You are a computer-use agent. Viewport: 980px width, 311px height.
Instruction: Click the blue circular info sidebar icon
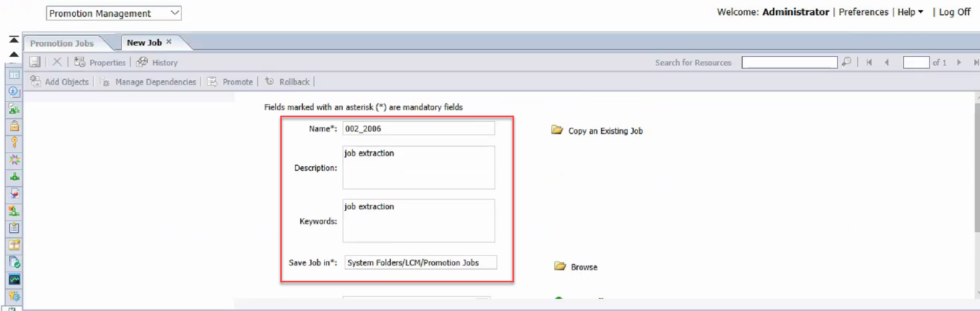[14, 92]
